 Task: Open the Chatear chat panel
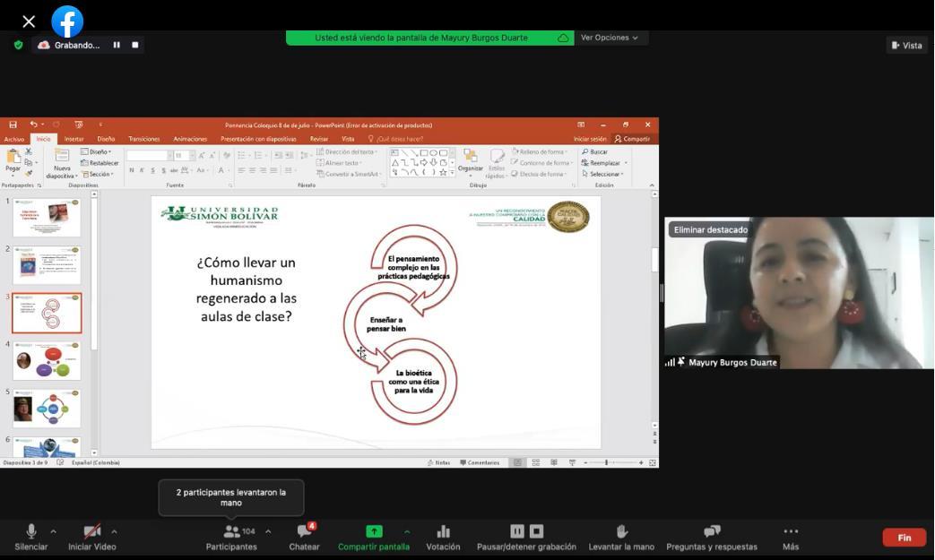pos(304,538)
